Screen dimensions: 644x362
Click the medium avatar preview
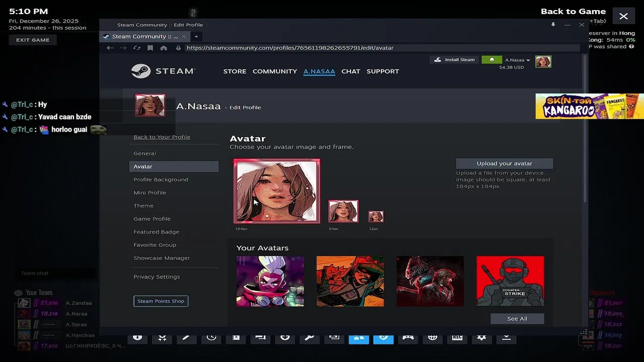343,211
